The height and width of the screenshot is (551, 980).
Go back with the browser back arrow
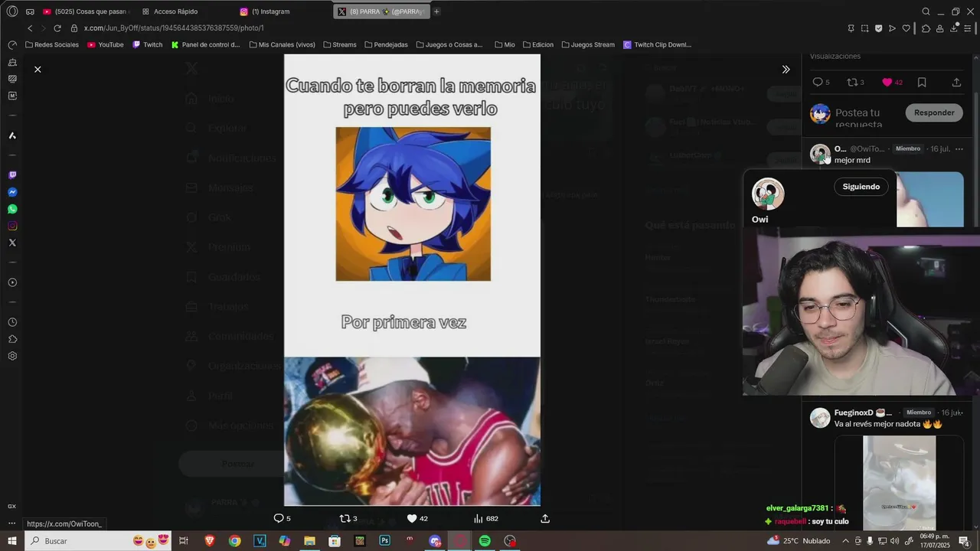30,28
